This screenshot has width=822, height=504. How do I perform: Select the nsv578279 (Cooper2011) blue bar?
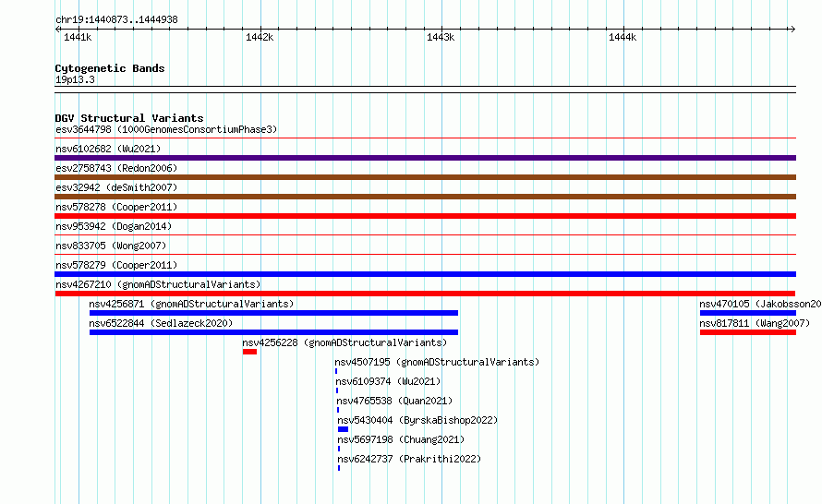[425, 274]
